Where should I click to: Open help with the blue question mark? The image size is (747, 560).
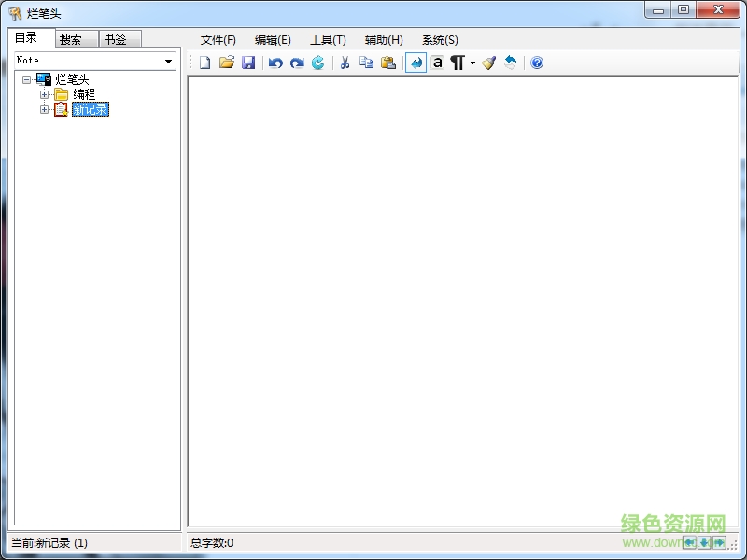coord(537,63)
